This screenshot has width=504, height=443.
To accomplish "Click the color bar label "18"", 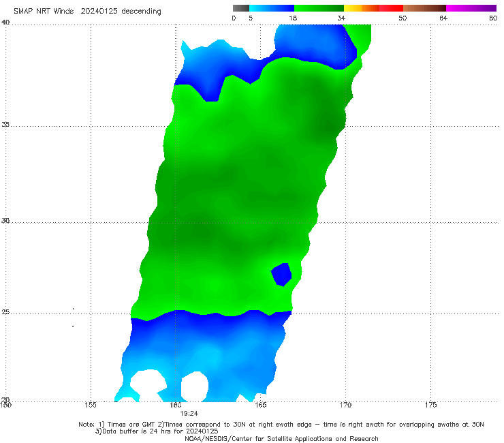I will click(x=293, y=18).
